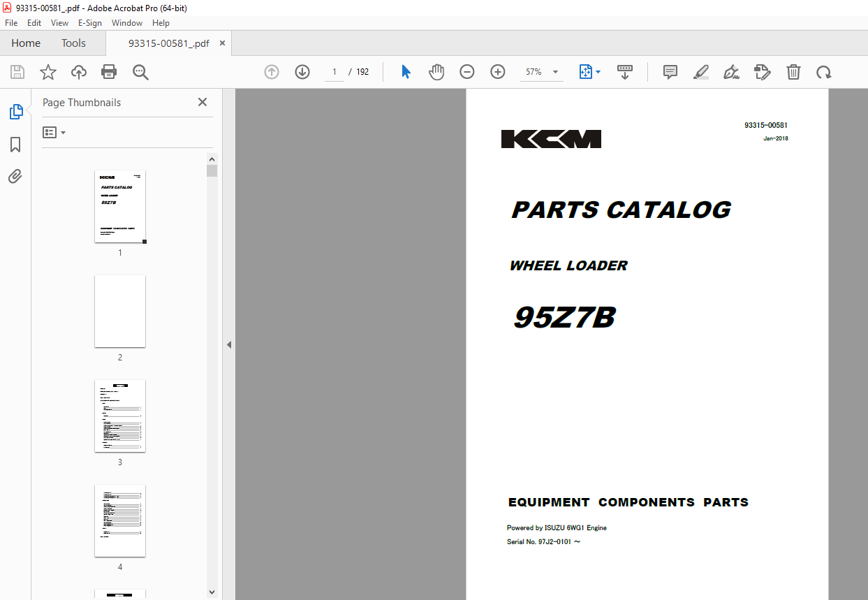Open the fit page options icon
The width and height of the screenshot is (868, 600).
click(589, 72)
